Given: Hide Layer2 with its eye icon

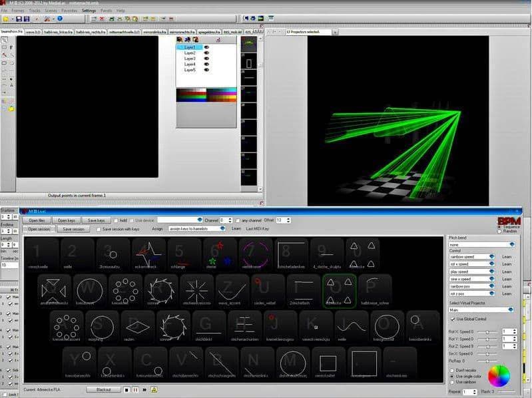Looking at the screenshot, I should tap(206, 53).
